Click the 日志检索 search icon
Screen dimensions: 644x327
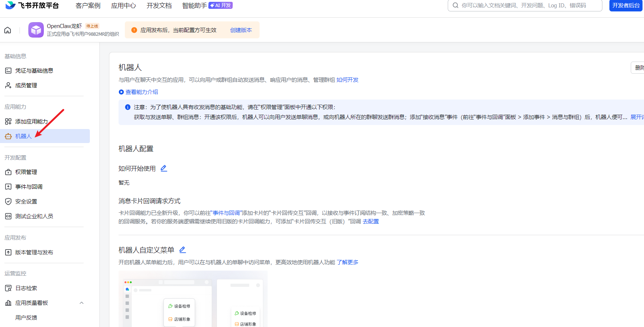pyautogui.click(x=8, y=288)
